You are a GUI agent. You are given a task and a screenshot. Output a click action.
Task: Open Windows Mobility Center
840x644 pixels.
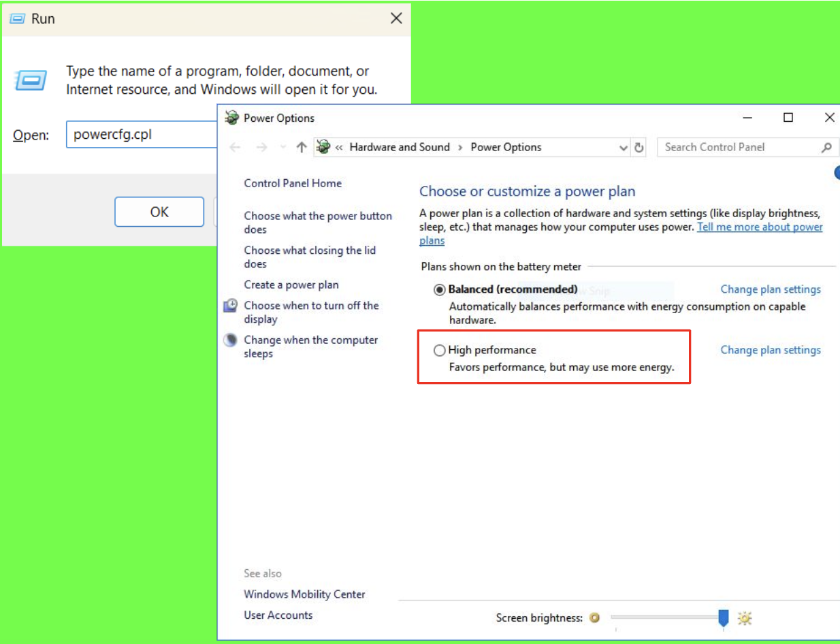tap(304, 594)
